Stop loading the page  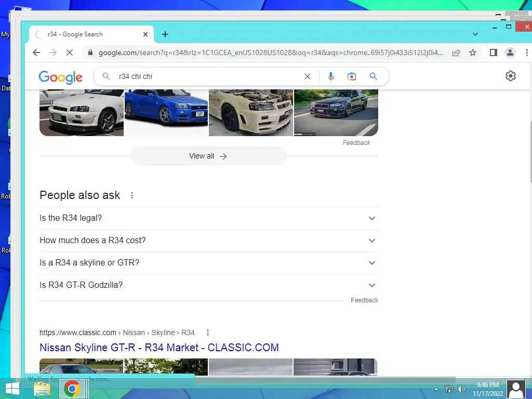[70, 52]
